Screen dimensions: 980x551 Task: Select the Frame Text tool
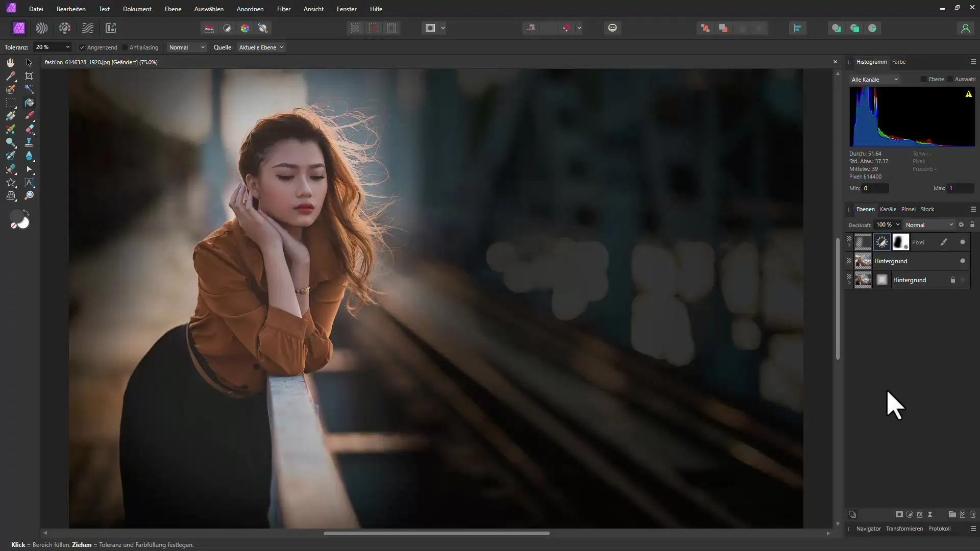point(29,182)
